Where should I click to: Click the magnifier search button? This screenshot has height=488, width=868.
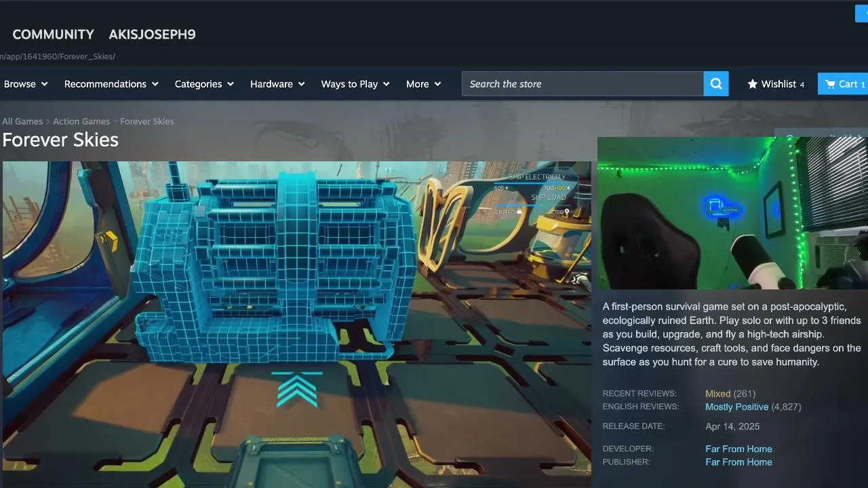tap(716, 84)
